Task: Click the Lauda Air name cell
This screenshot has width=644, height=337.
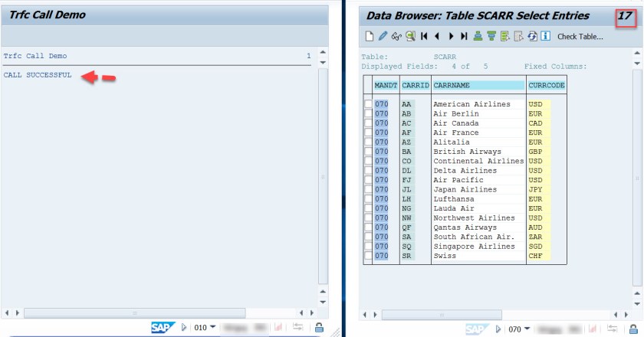Action: tap(478, 208)
